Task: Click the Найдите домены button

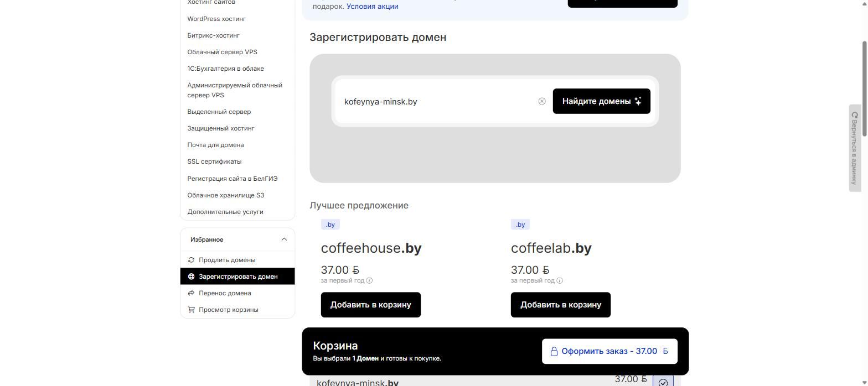Action: click(x=602, y=101)
